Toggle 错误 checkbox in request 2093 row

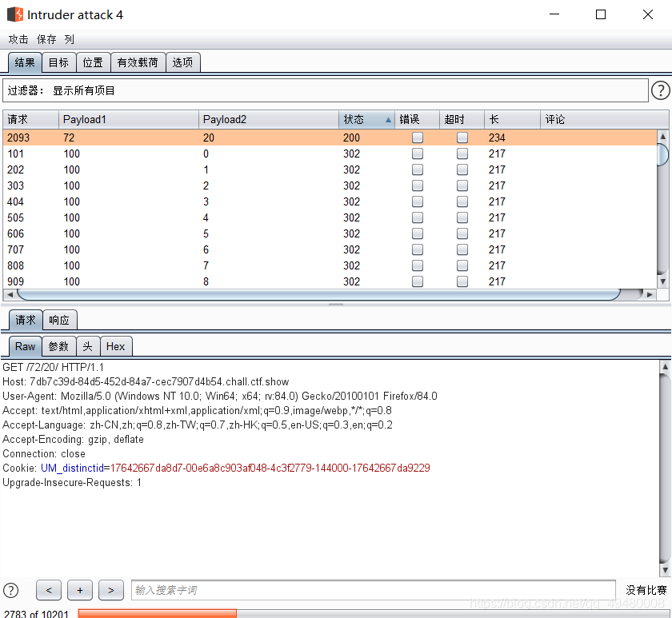coord(418,138)
